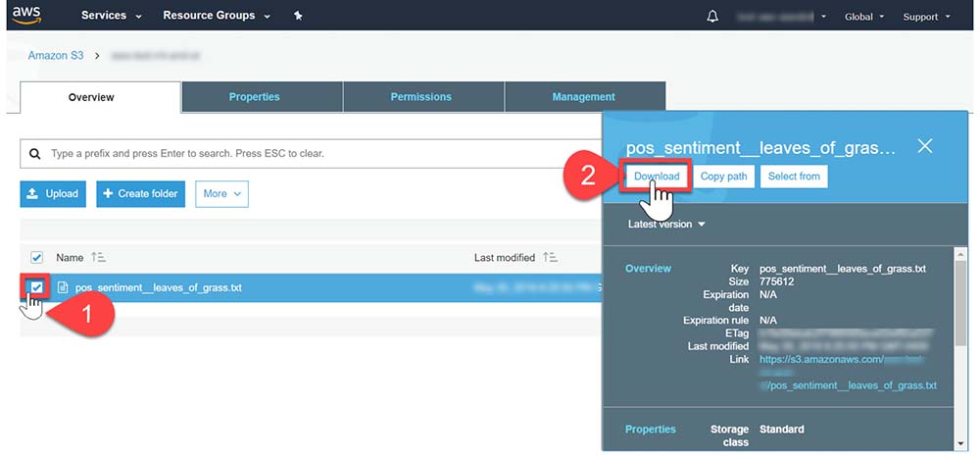Switch to the Properties tab
This screenshot has width=980, height=459.
click(262, 97)
